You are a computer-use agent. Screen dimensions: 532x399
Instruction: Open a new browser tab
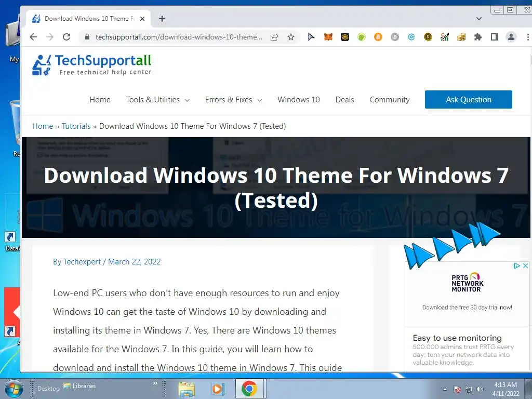[x=162, y=19]
